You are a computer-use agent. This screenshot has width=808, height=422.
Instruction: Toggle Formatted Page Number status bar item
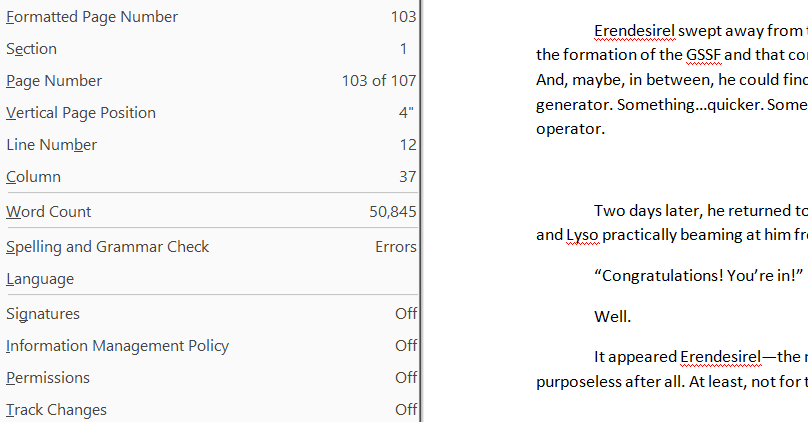92,17
